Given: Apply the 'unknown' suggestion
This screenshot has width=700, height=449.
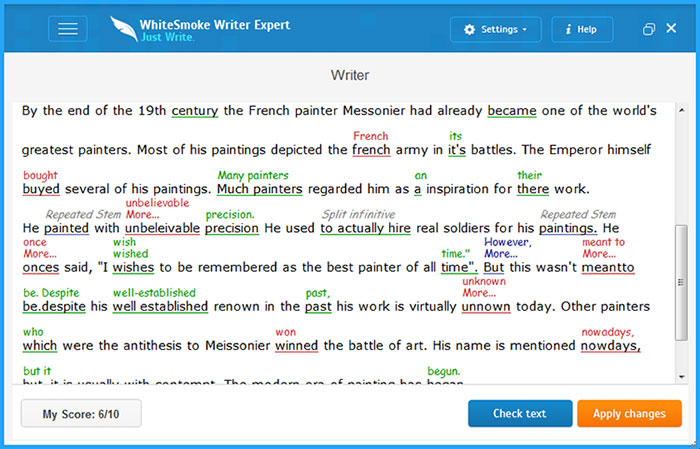Looking at the screenshot, I should [483, 281].
